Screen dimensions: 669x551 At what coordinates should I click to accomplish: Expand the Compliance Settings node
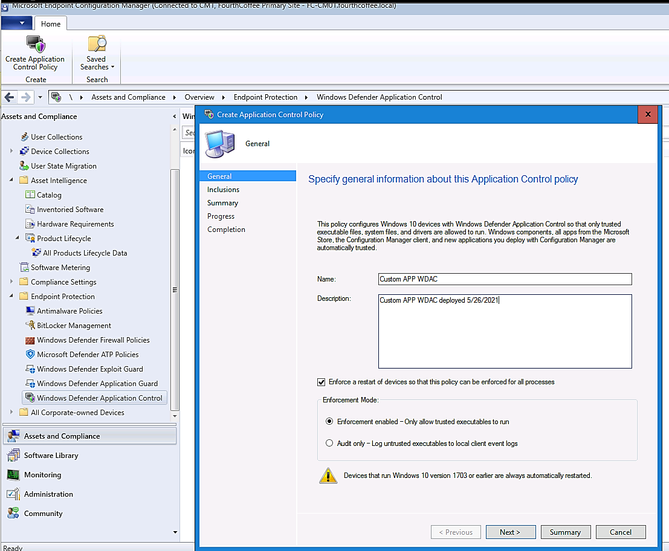pos(12,282)
